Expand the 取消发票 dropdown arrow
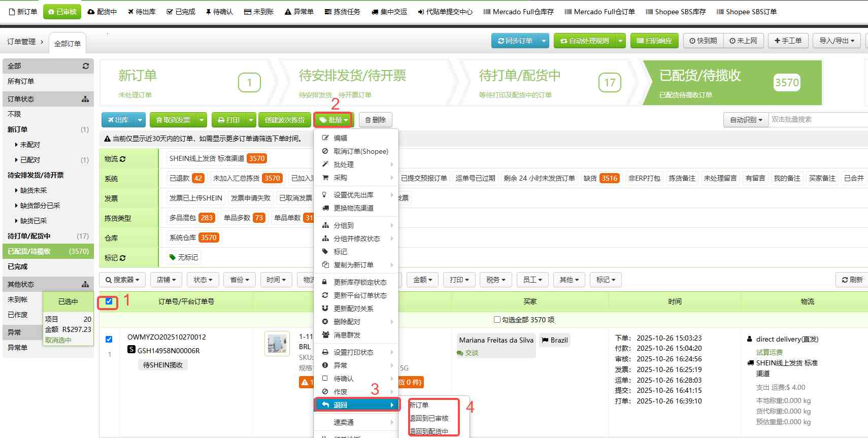 (202, 120)
